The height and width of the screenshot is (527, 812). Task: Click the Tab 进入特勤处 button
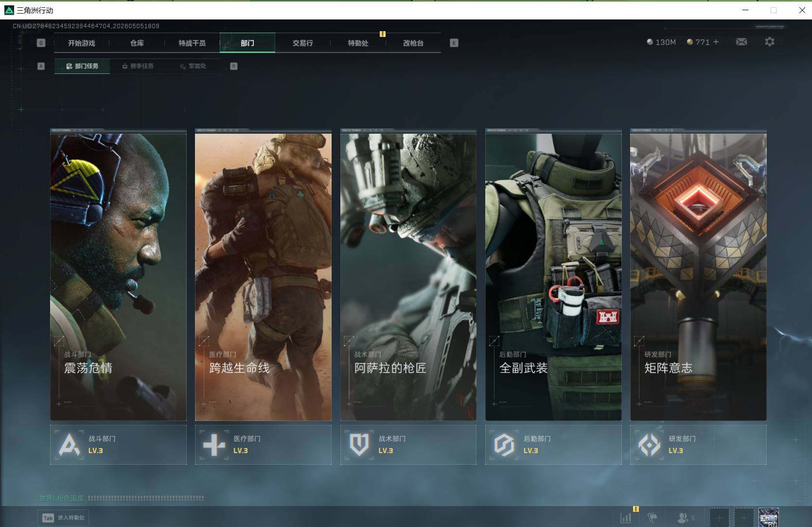click(x=64, y=518)
